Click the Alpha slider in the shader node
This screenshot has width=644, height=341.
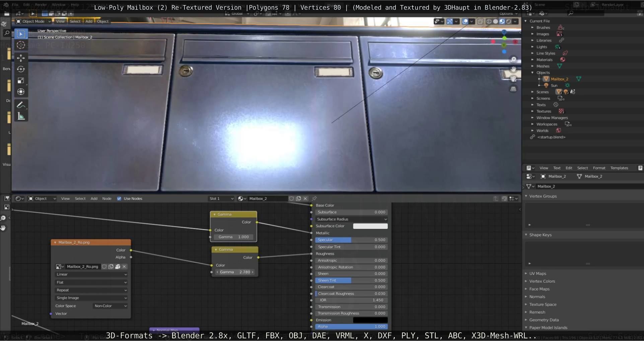coord(351,327)
